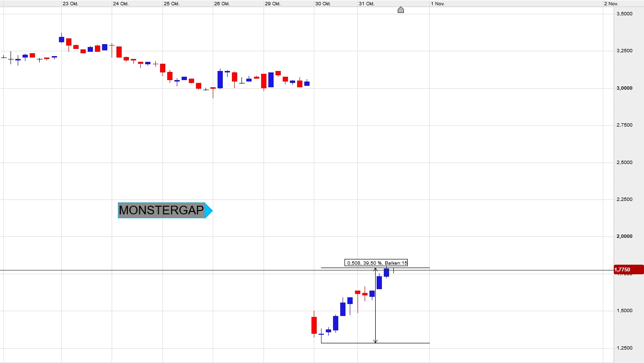Click the 3,0000 price axis label

pyautogui.click(x=624, y=88)
